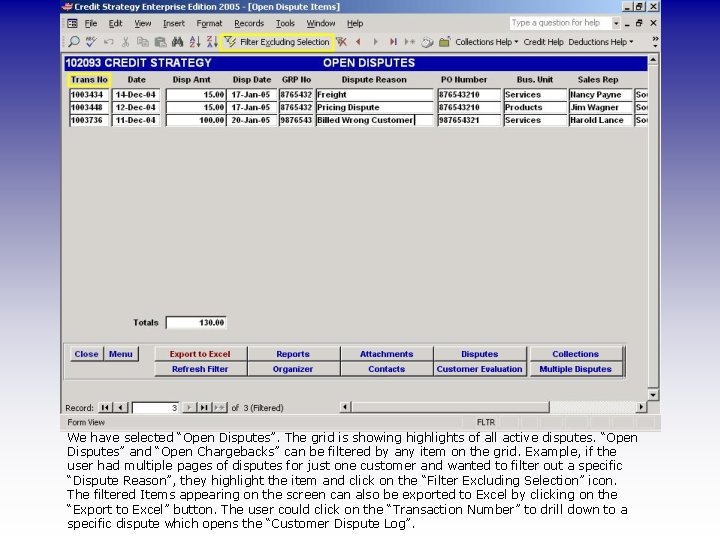Open transaction number 1003448

pos(89,107)
